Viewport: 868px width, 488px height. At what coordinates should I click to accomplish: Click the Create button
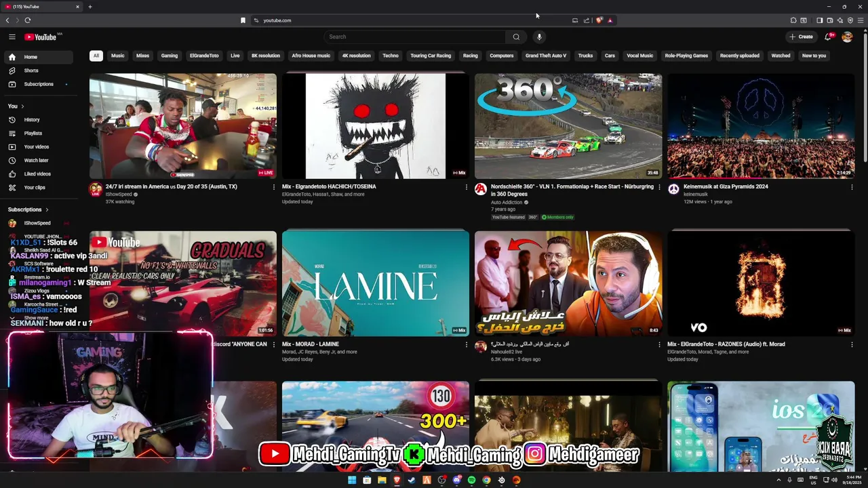pyautogui.click(x=801, y=37)
